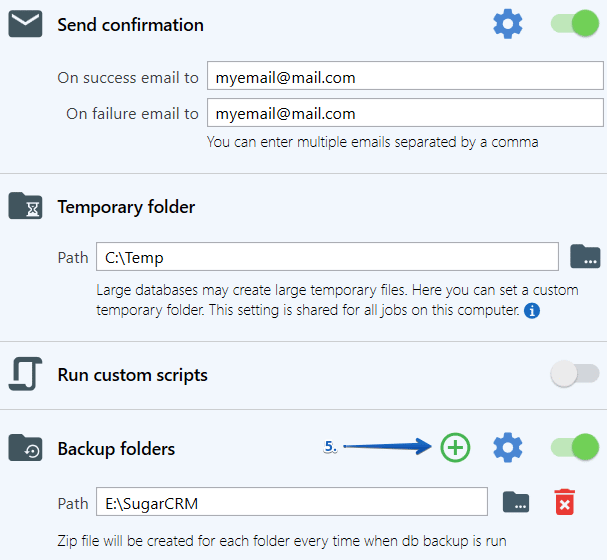Enable Run custom scripts switch
The image size is (607, 560).
575,373
